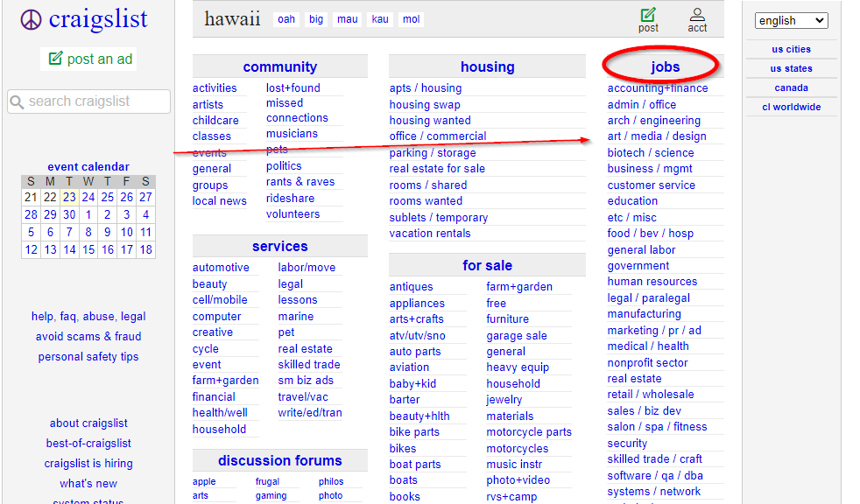Image resolution: width=860 pixels, height=504 pixels.
Task: Open community 'activities' link
Action: point(215,88)
